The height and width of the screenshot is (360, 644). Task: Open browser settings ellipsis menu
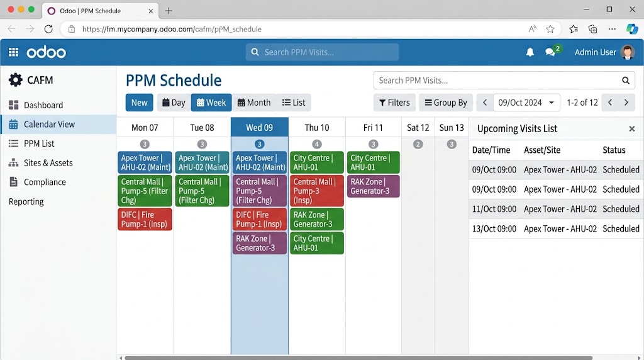click(x=612, y=29)
